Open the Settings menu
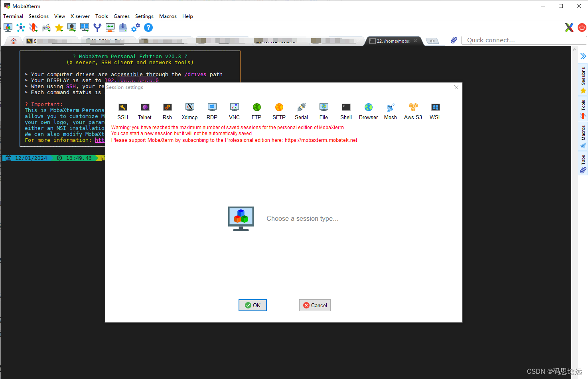This screenshot has height=379, width=588. 144,16
